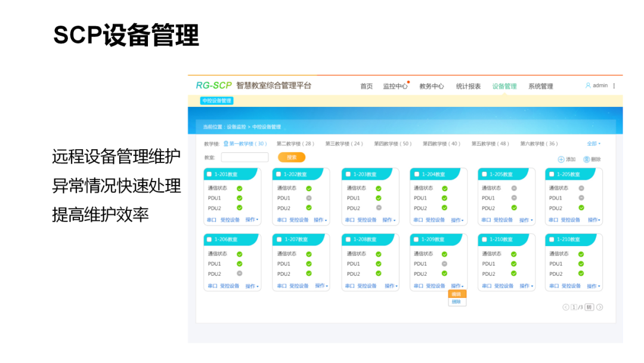Go to 监控中心 in top navigation
The height and width of the screenshot is (363, 644).
[x=395, y=87]
